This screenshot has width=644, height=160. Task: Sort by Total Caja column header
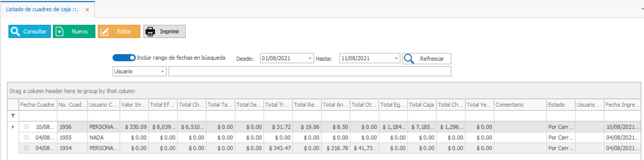(x=422, y=105)
